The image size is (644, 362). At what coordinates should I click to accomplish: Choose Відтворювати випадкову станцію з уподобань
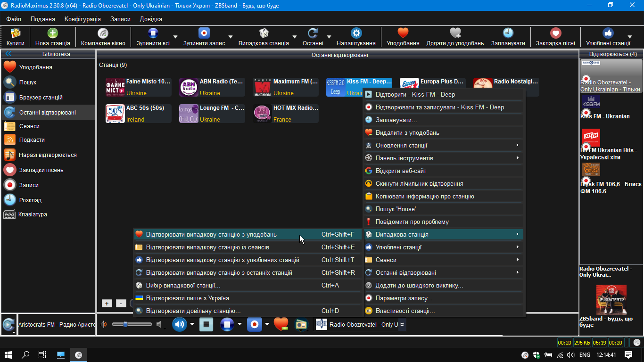pyautogui.click(x=248, y=234)
